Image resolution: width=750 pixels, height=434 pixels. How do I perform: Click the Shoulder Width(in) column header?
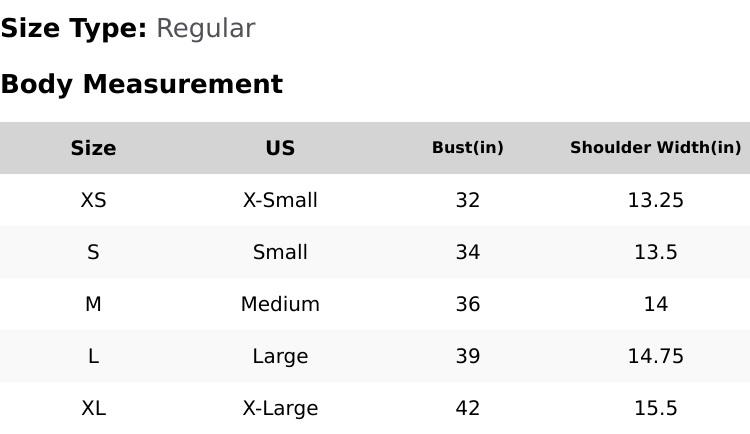click(x=655, y=148)
